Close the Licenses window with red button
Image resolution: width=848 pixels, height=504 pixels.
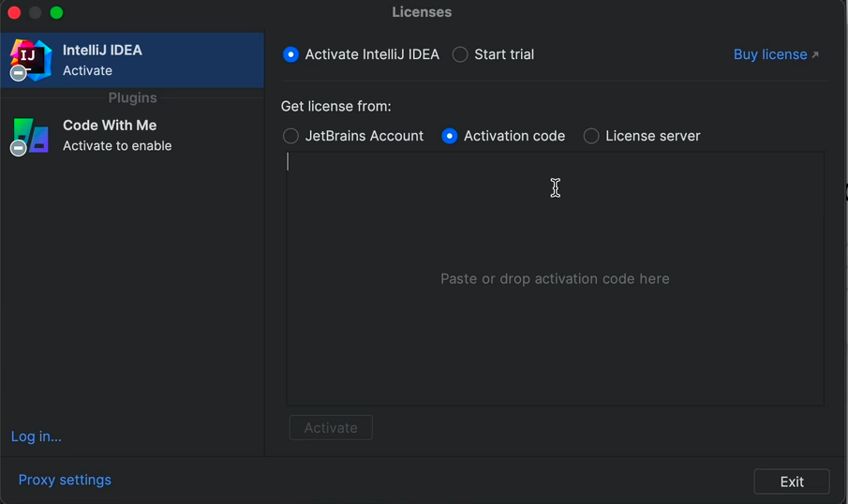pyautogui.click(x=14, y=12)
